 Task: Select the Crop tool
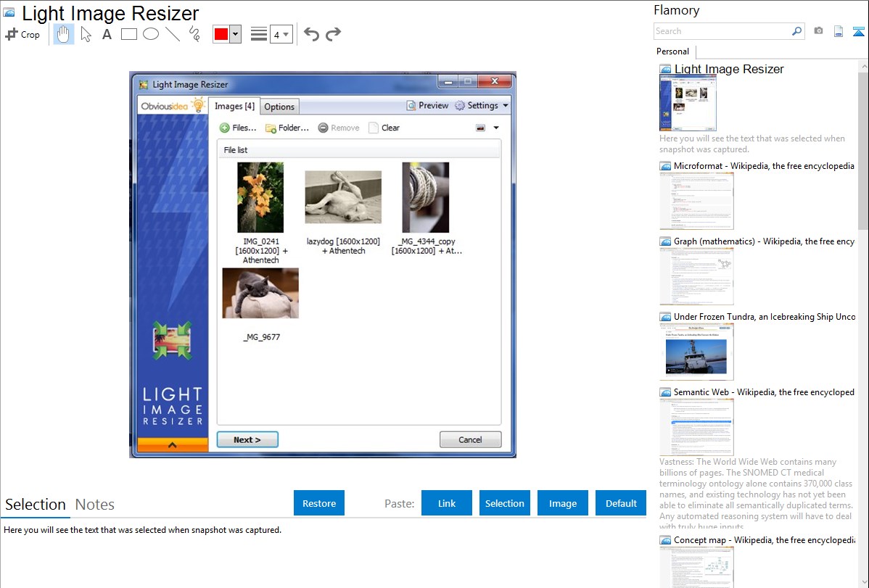coord(22,34)
